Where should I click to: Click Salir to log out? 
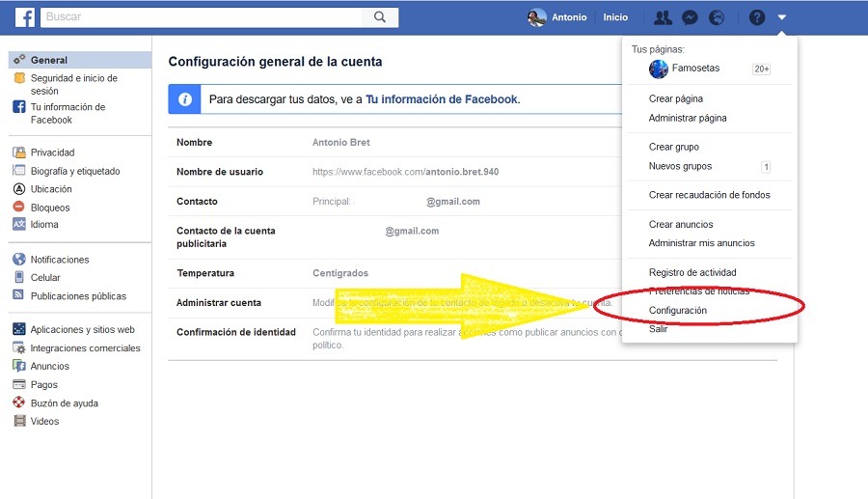pos(659,329)
